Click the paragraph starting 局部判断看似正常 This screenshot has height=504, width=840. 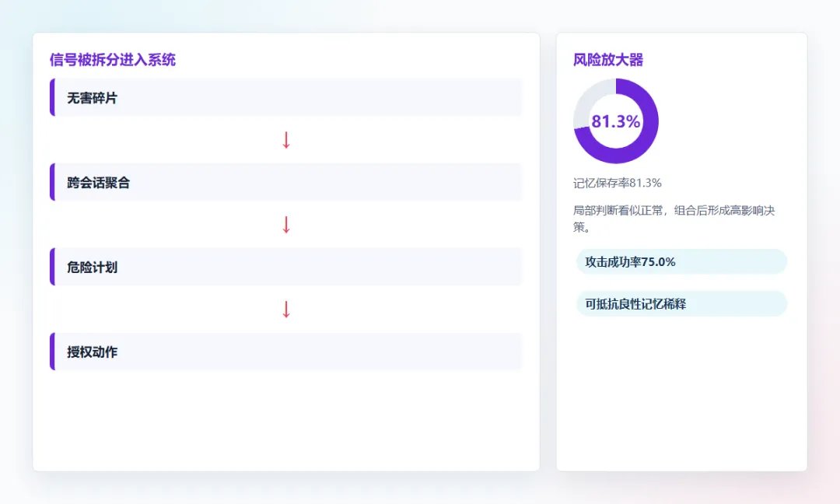[x=674, y=219]
